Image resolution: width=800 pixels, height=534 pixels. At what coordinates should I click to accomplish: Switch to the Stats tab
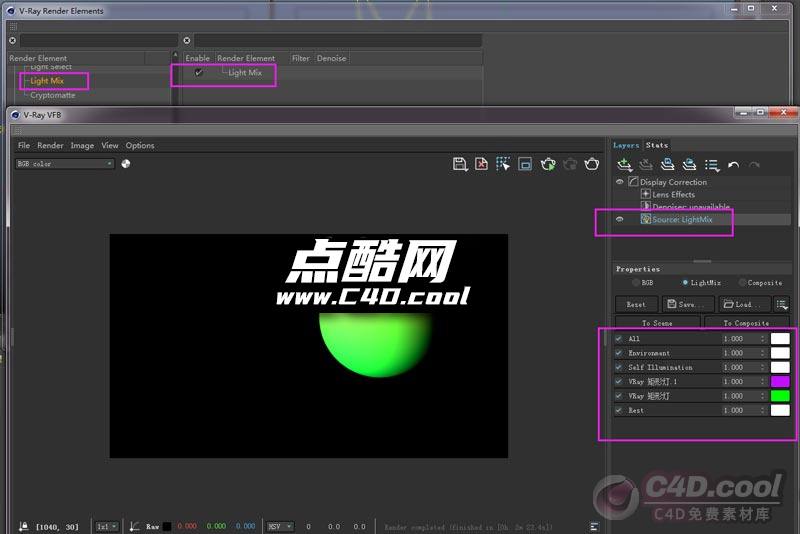[657, 145]
